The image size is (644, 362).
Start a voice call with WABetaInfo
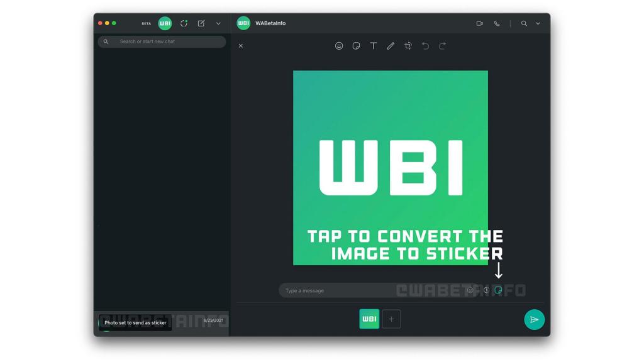pyautogui.click(x=497, y=23)
